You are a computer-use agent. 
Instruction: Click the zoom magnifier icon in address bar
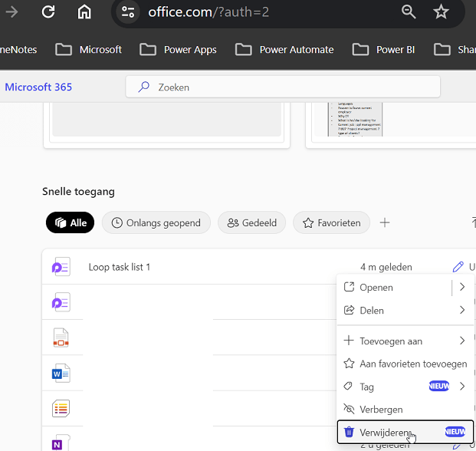[x=409, y=12]
